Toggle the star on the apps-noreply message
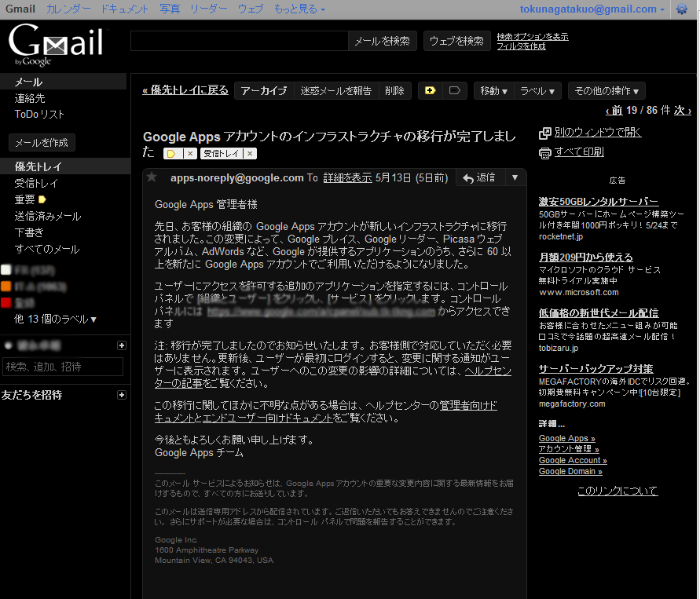700x599 pixels. tap(151, 177)
